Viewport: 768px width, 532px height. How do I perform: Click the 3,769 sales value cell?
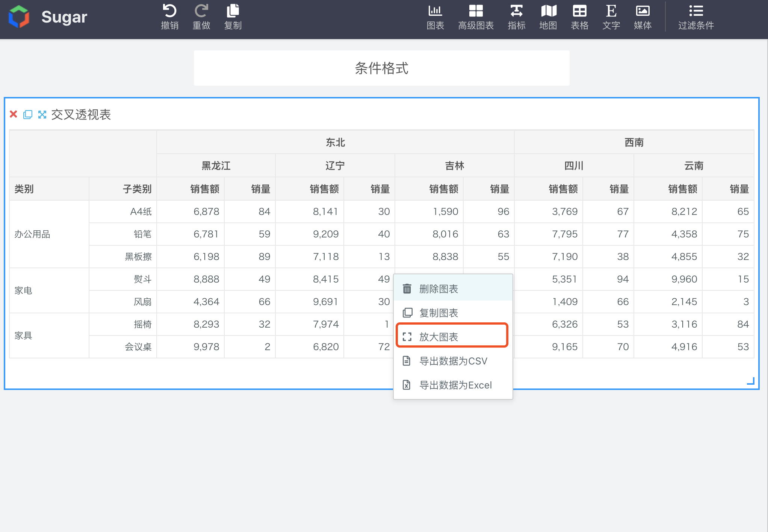click(549, 212)
